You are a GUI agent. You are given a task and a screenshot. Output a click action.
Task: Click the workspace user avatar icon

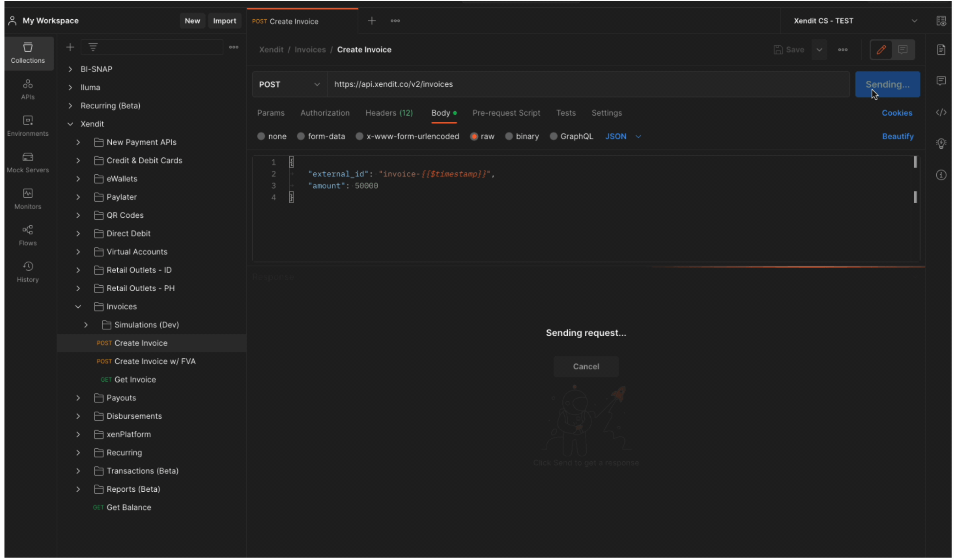point(12,21)
